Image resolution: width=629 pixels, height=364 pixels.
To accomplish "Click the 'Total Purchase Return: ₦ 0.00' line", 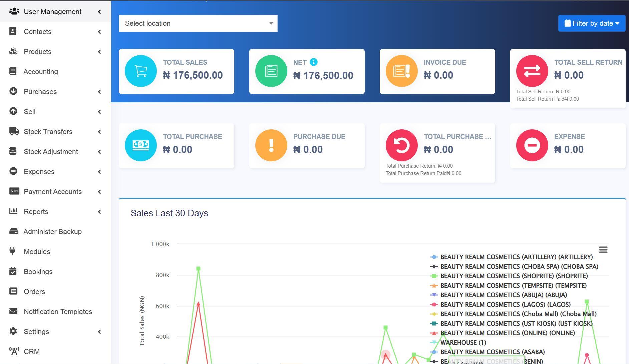I will [419, 166].
